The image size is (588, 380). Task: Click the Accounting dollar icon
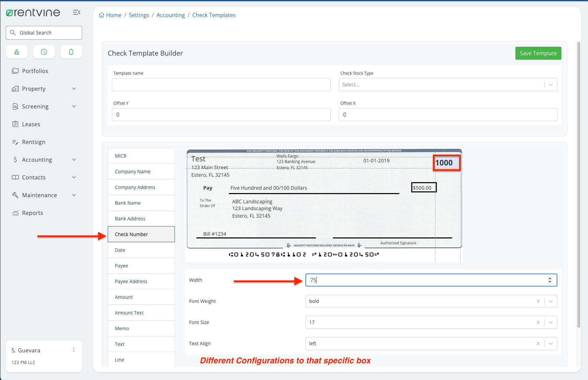coord(15,160)
